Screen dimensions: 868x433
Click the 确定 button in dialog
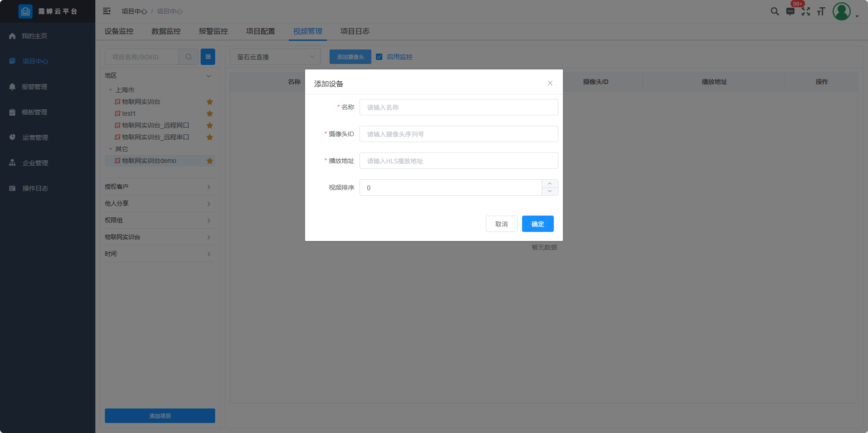click(x=538, y=224)
